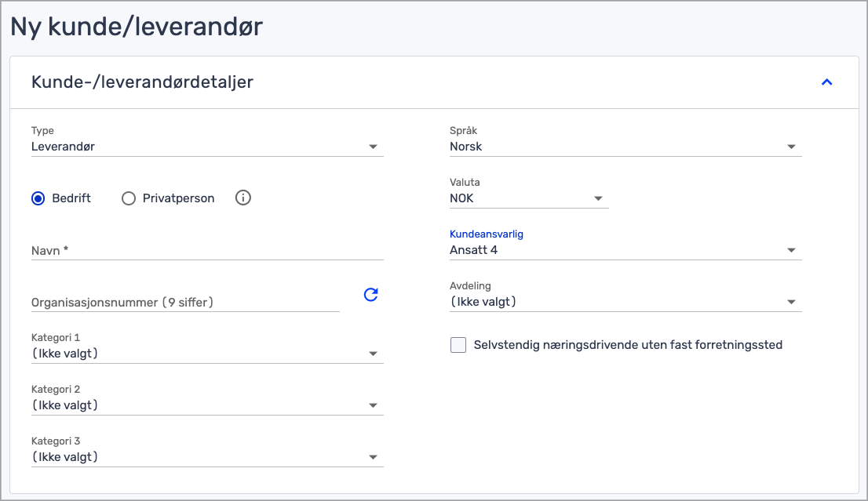Enable Selvstendig næringsdrivende checkbox
The height and width of the screenshot is (501, 868).
coord(458,345)
